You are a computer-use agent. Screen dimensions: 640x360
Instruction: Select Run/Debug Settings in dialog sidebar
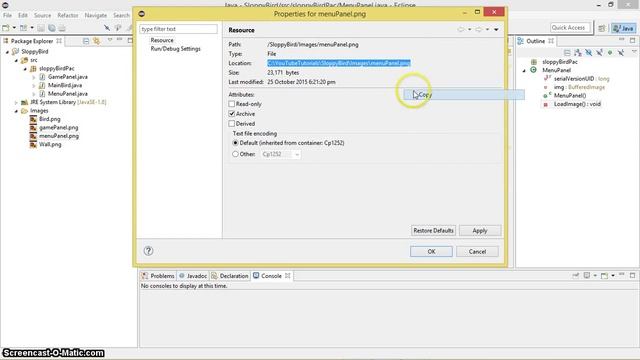[x=176, y=49]
